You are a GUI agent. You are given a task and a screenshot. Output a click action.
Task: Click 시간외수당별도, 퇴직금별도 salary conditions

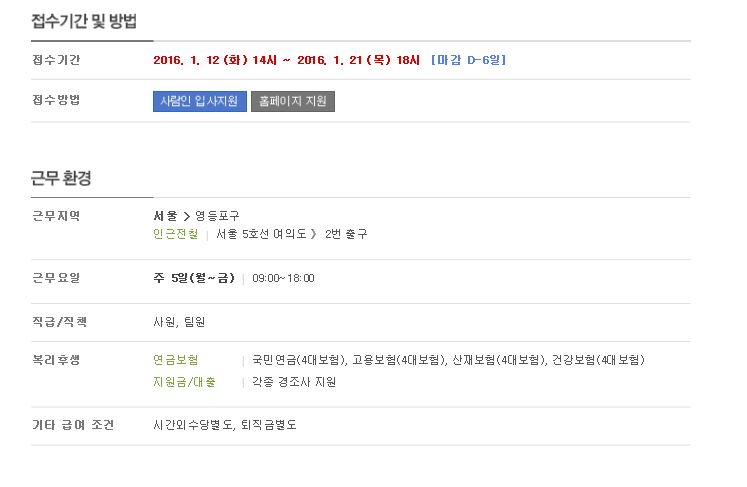pyautogui.click(x=225, y=425)
